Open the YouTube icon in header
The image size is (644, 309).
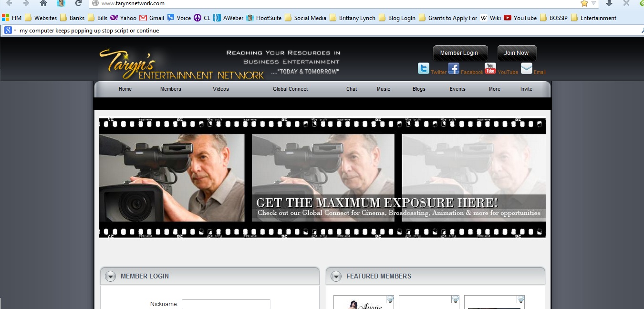click(490, 69)
